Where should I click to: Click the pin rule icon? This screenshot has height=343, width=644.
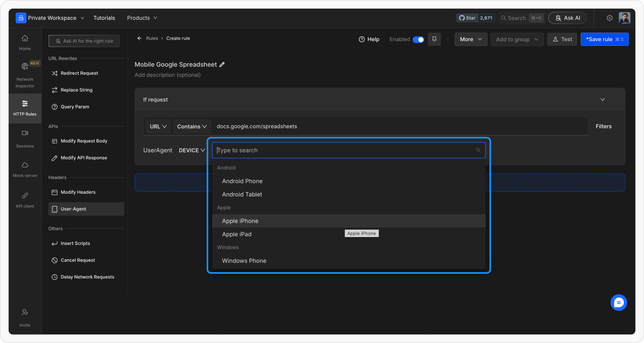coord(434,39)
